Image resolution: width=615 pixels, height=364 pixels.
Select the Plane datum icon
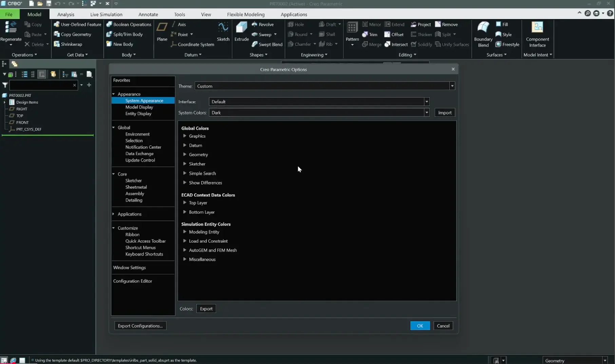pos(162,27)
